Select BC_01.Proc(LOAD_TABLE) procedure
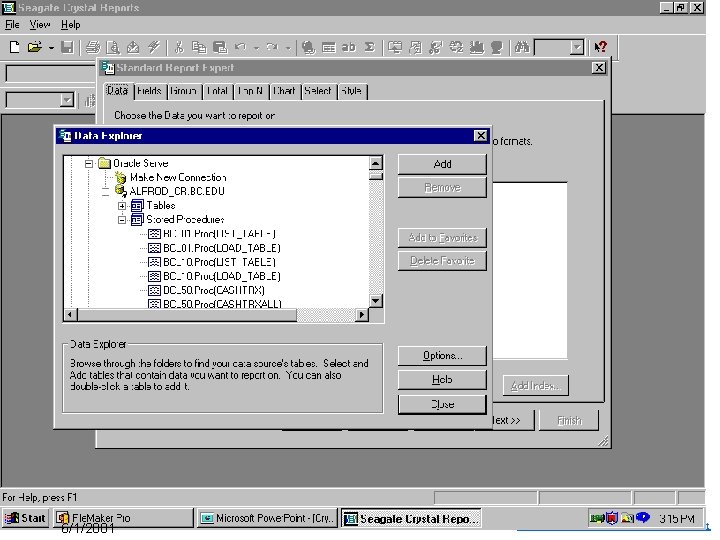 click(222, 248)
